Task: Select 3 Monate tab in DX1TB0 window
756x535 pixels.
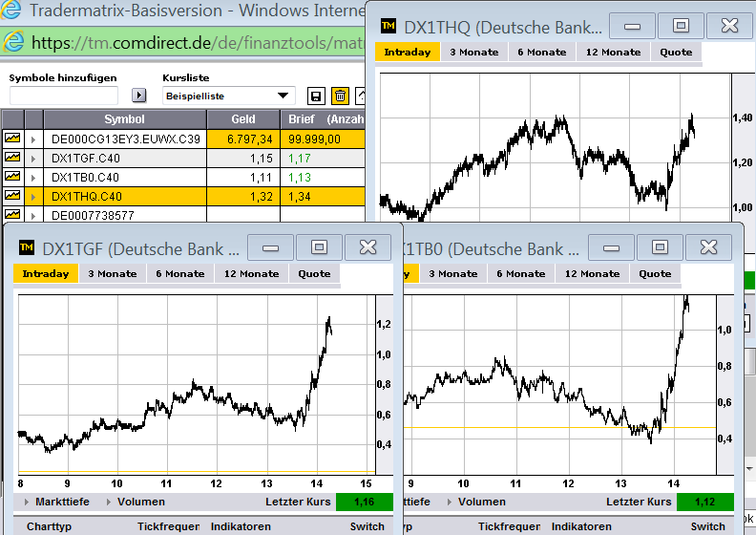Action: [x=453, y=273]
